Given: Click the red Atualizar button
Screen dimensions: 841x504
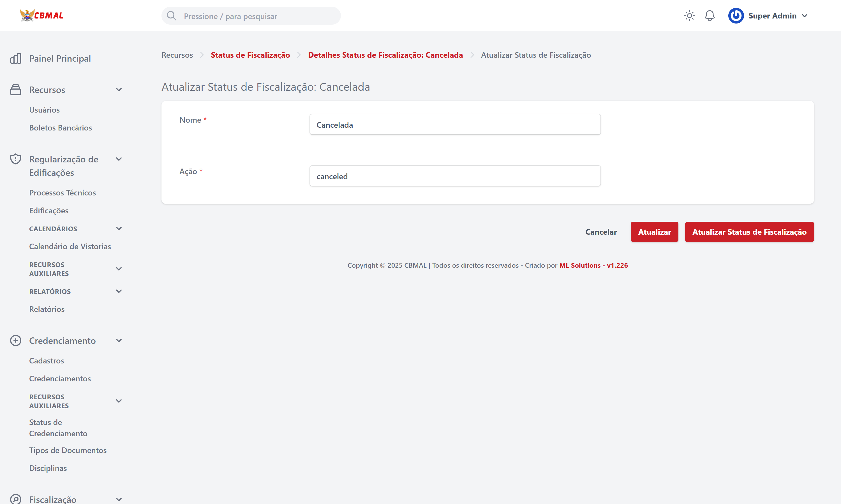Looking at the screenshot, I should pos(654,232).
